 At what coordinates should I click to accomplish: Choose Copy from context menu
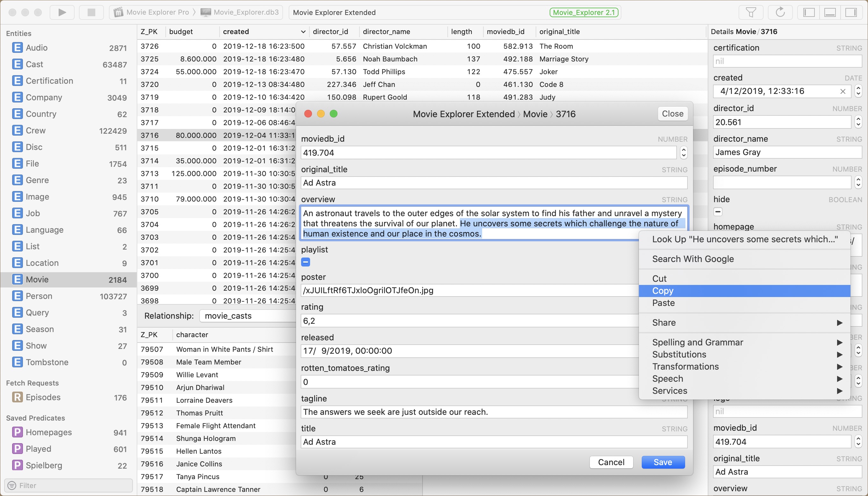coord(744,291)
